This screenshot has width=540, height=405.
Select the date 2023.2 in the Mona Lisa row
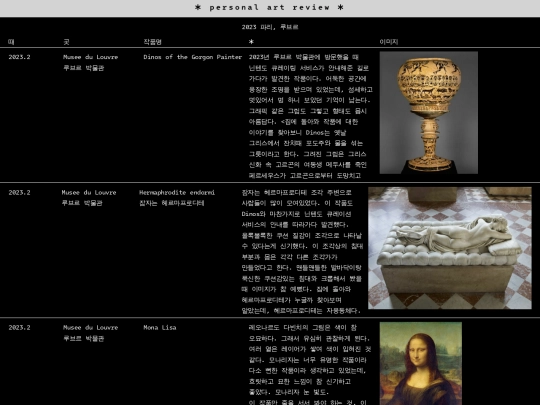(x=19, y=328)
